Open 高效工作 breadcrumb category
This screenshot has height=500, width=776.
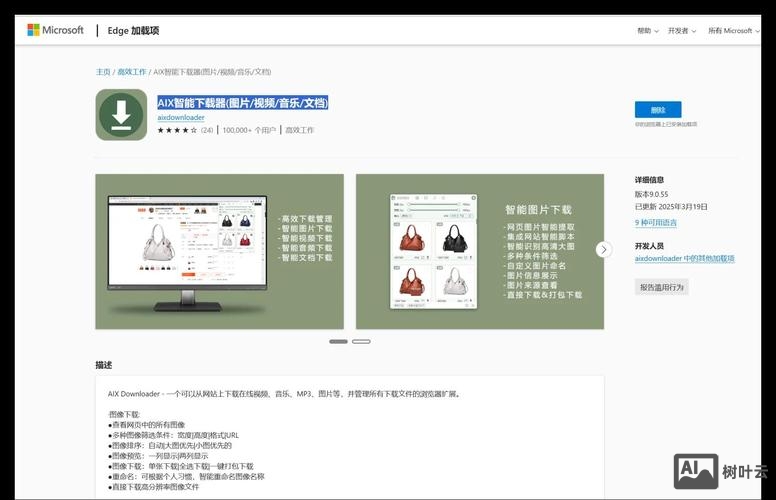132,72
